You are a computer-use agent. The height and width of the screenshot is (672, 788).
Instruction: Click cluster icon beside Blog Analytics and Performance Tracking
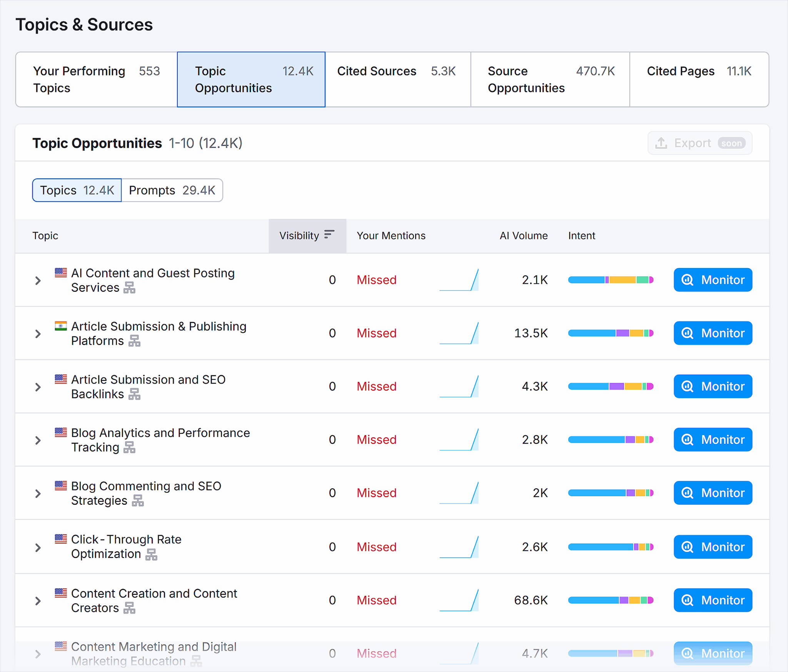pyautogui.click(x=130, y=447)
